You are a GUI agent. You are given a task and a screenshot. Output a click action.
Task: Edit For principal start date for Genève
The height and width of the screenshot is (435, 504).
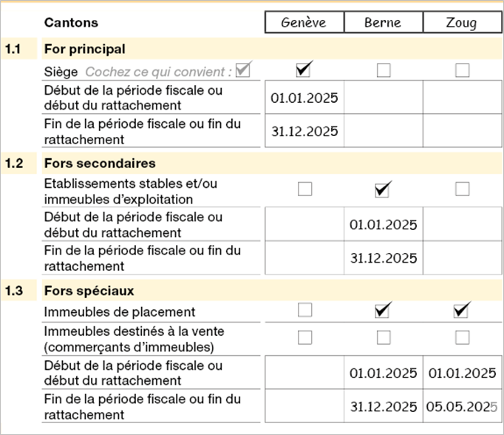click(x=304, y=98)
